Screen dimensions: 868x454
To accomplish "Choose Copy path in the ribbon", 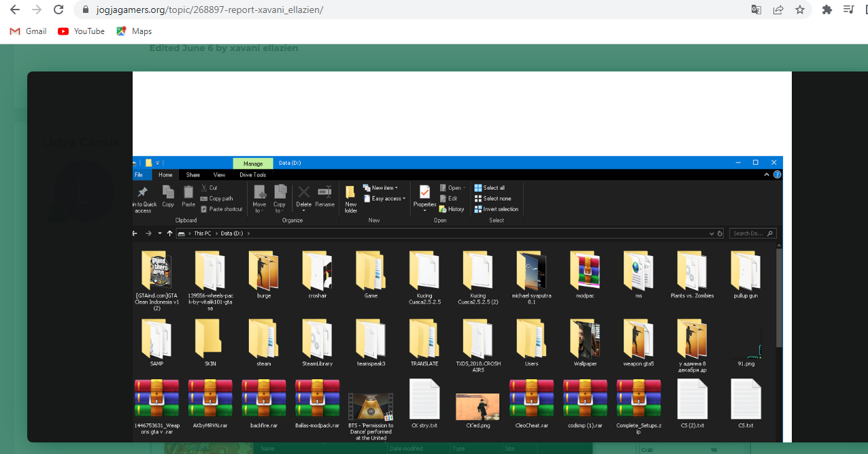I will pos(217,199).
